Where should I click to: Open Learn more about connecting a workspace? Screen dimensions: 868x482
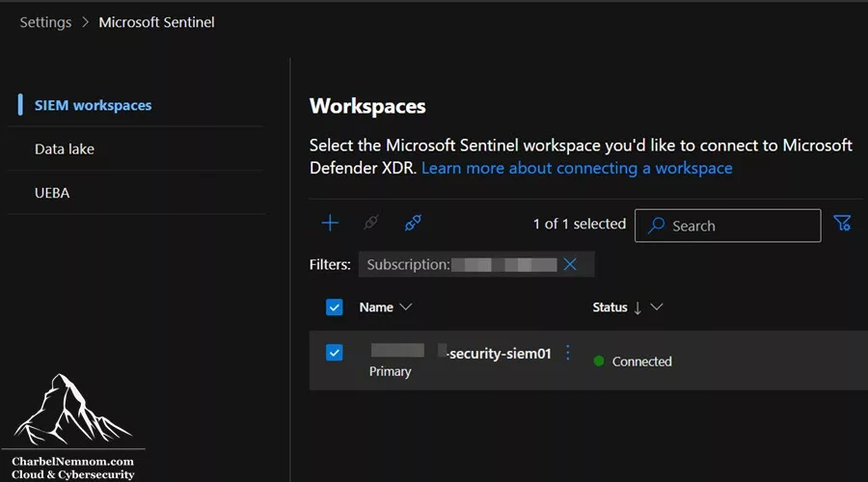577,169
